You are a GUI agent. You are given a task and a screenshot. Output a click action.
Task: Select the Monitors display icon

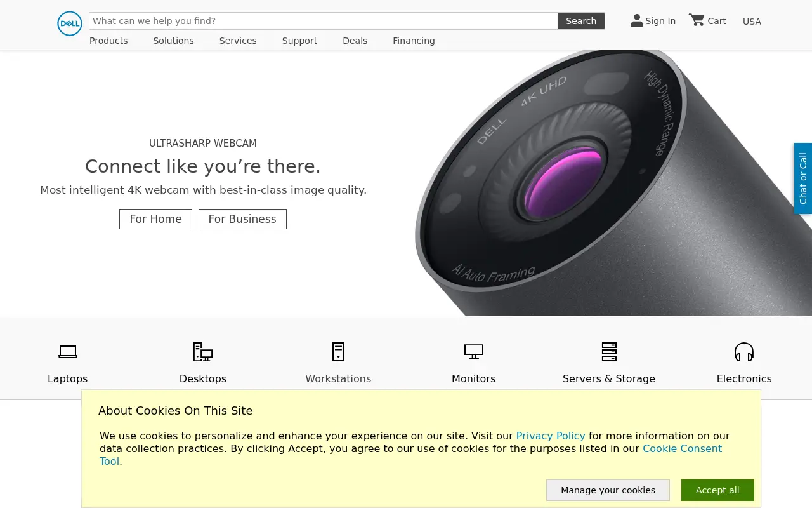[474, 352]
